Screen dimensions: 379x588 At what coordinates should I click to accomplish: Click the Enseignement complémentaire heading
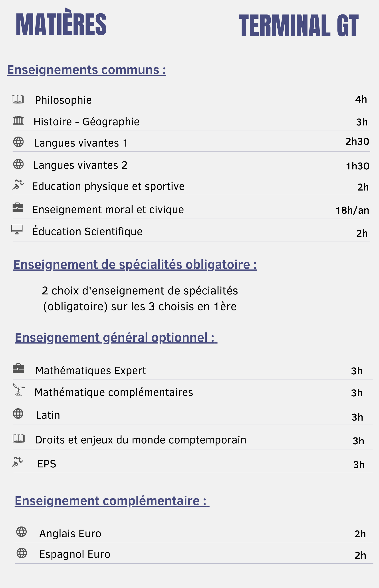click(112, 501)
